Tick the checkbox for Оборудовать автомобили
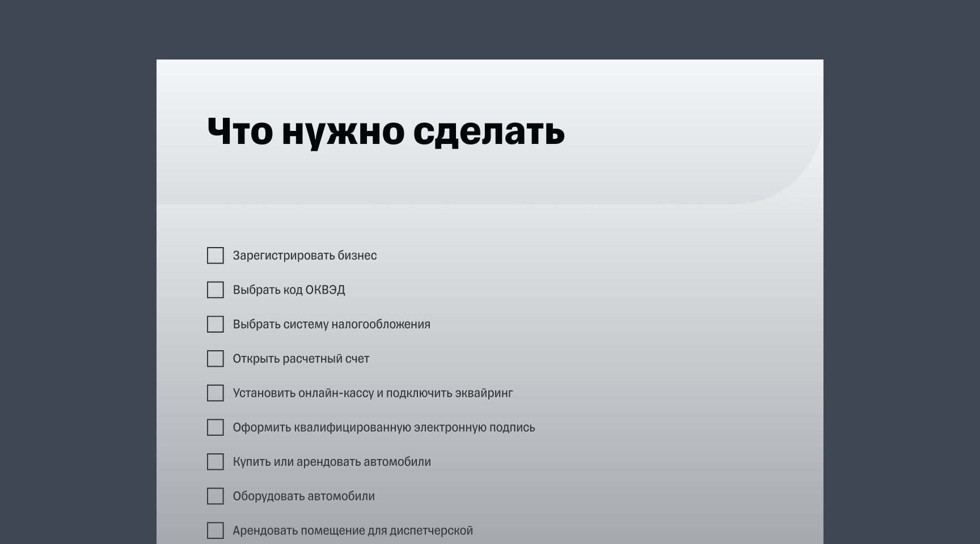 [216, 496]
